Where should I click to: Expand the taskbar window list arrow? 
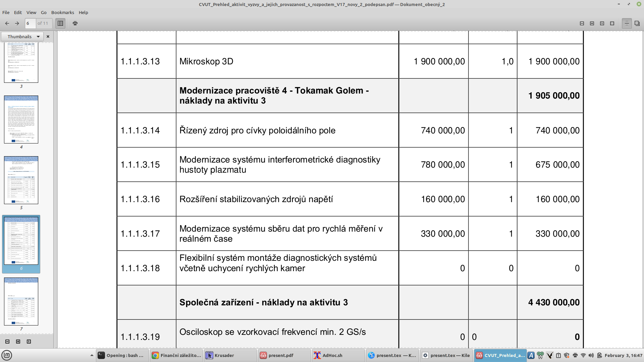(x=92, y=355)
